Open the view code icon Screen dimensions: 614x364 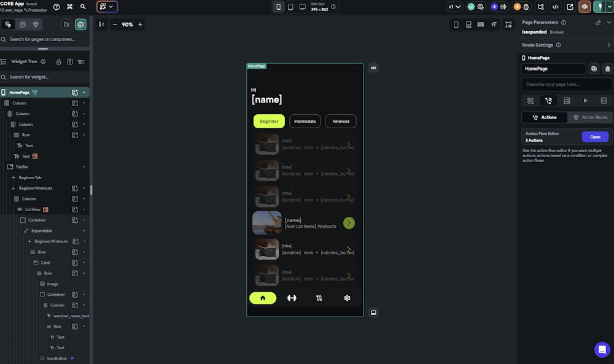click(x=555, y=7)
